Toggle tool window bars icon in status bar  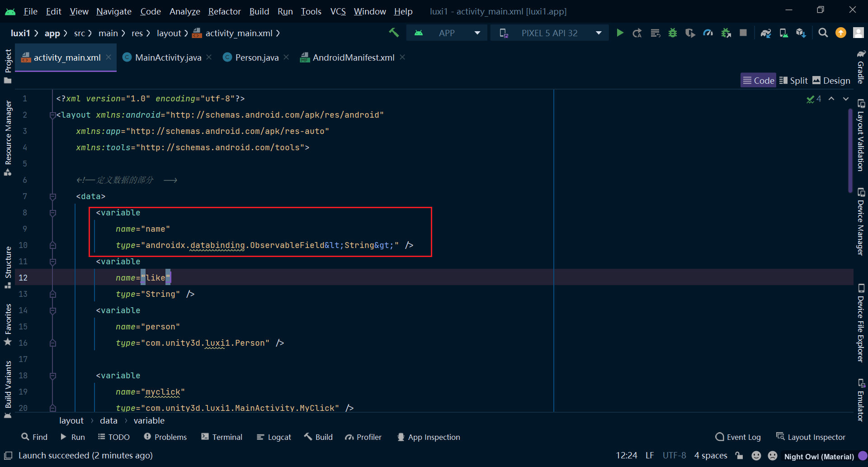8,456
